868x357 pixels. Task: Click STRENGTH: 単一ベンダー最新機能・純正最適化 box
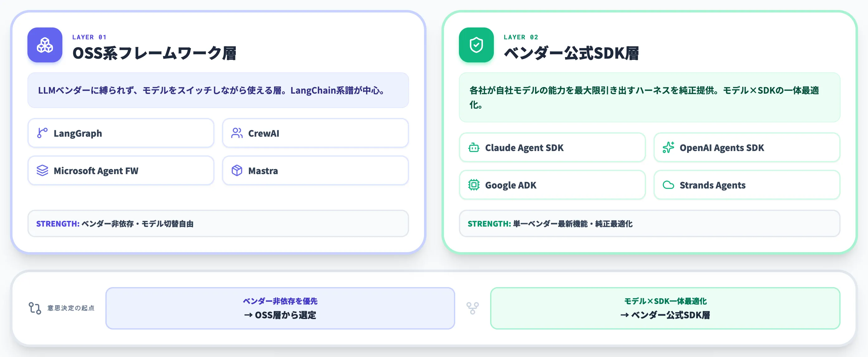click(649, 223)
